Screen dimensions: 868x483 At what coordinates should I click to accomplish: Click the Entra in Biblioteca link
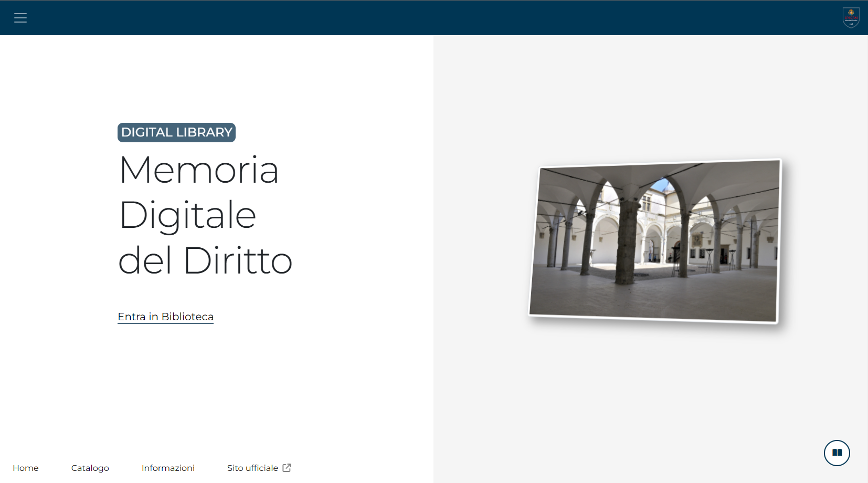tap(165, 317)
